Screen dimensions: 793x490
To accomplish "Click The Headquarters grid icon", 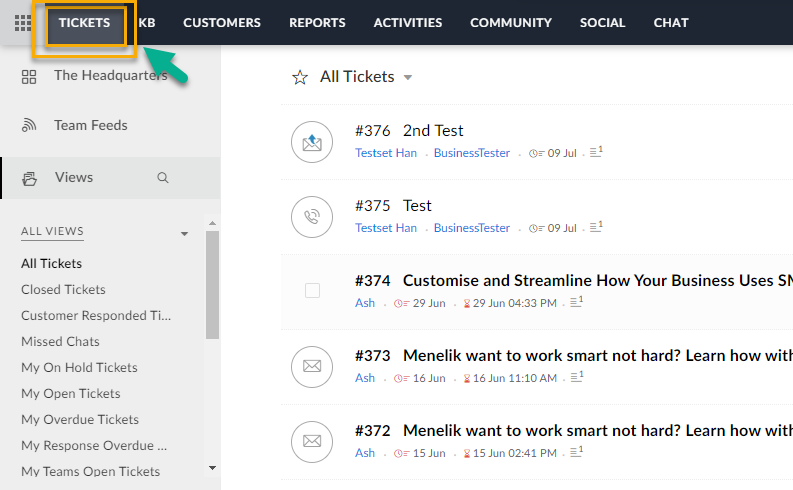I will tap(29, 77).
